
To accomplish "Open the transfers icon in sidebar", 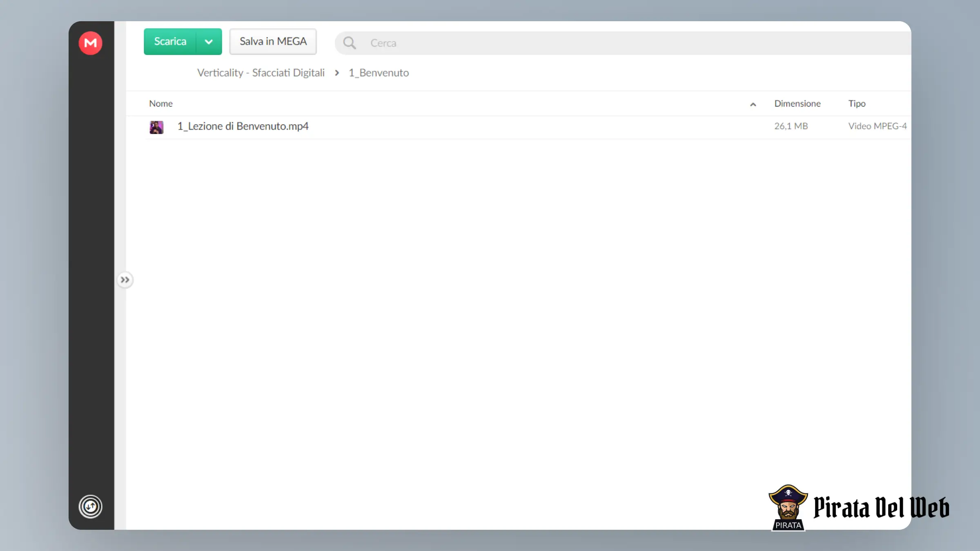I will pos(90,507).
